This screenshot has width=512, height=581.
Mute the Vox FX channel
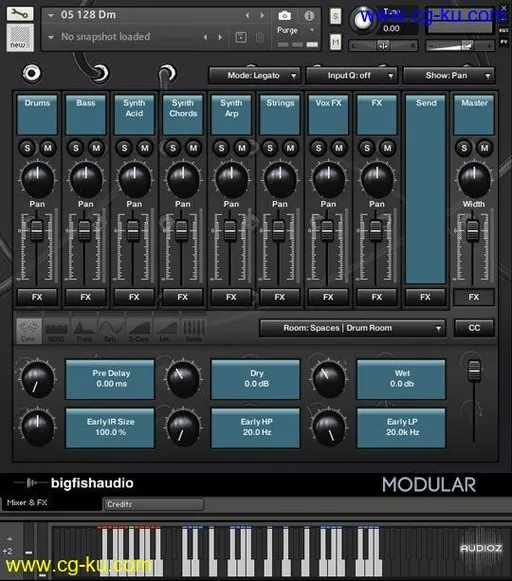tap(339, 148)
